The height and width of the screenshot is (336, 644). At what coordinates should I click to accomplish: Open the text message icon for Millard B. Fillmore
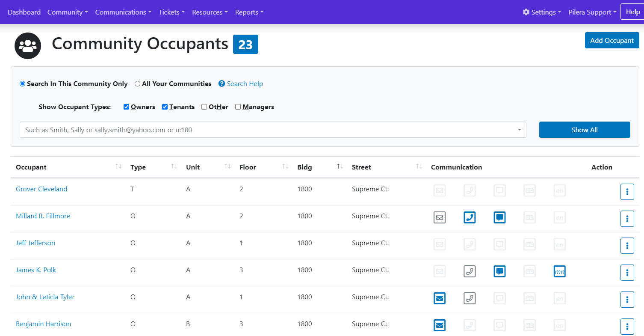coord(499,217)
